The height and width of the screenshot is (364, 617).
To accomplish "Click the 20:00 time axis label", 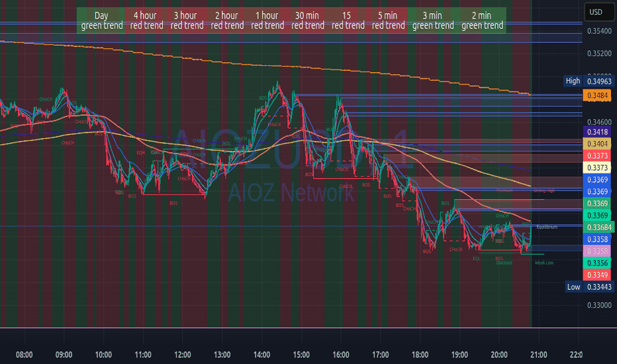I will click(x=499, y=355).
